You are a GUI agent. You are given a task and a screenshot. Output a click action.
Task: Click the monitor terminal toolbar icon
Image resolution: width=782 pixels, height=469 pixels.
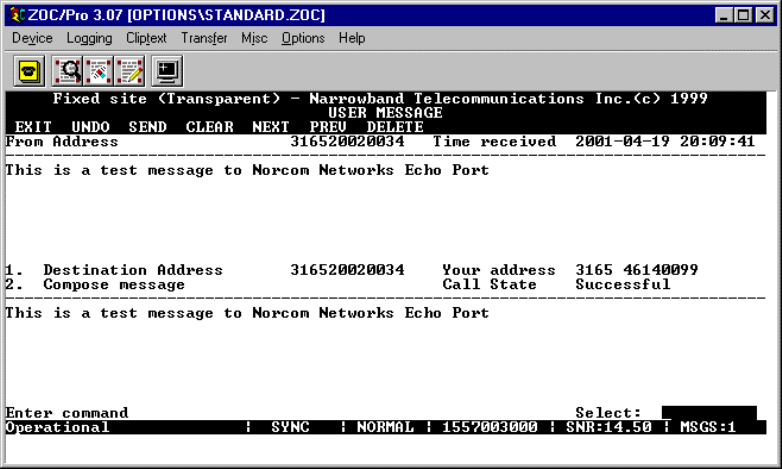pos(167,71)
